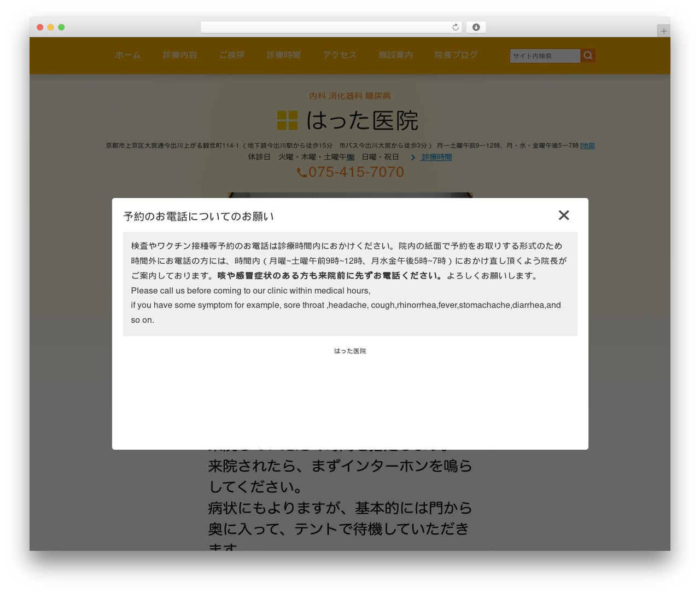The height and width of the screenshot is (593, 700).
Task: Go to the アクセス menu item
Action: [340, 55]
